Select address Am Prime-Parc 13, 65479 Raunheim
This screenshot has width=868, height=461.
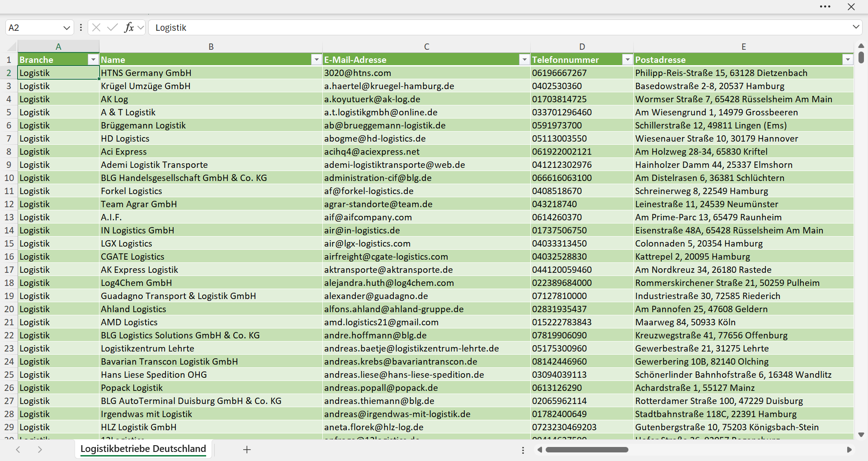[744, 217]
